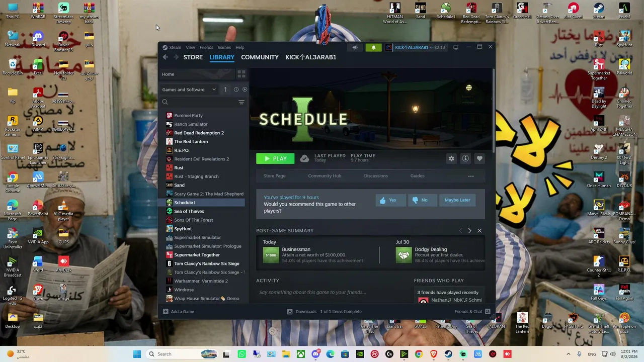Select Sea of Thieves in library
The image size is (644, 362).
[x=189, y=211]
